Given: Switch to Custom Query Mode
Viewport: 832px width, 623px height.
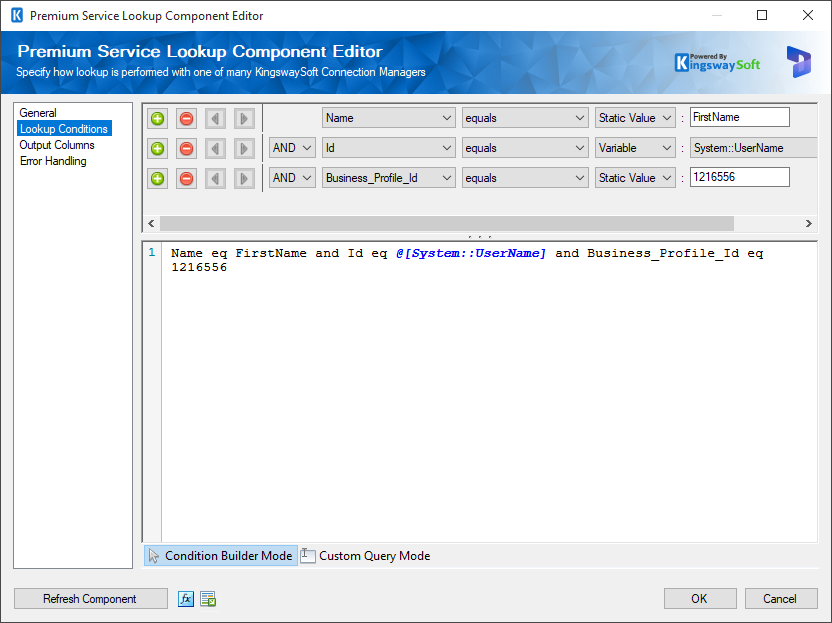Looking at the screenshot, I should [x=366, y=556].
